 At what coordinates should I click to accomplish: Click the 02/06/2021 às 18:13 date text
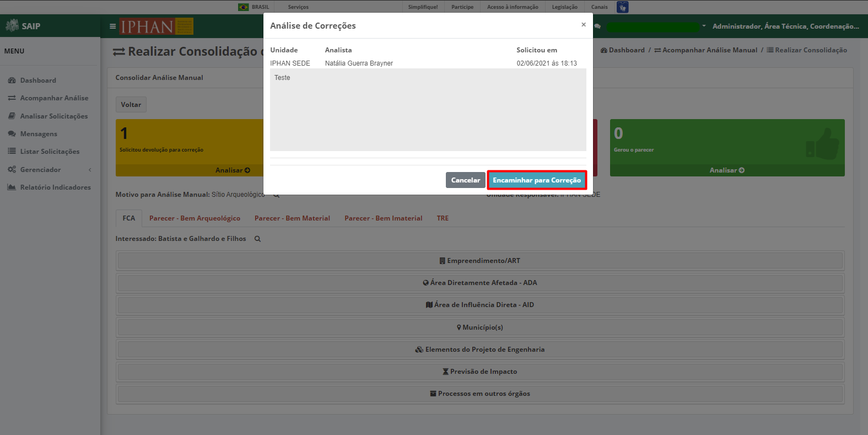547,63
